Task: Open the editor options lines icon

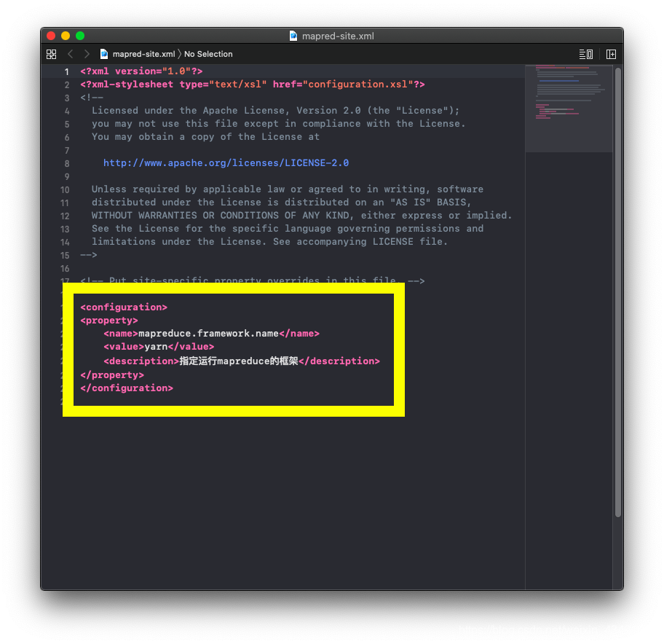Action: [585, 54]
